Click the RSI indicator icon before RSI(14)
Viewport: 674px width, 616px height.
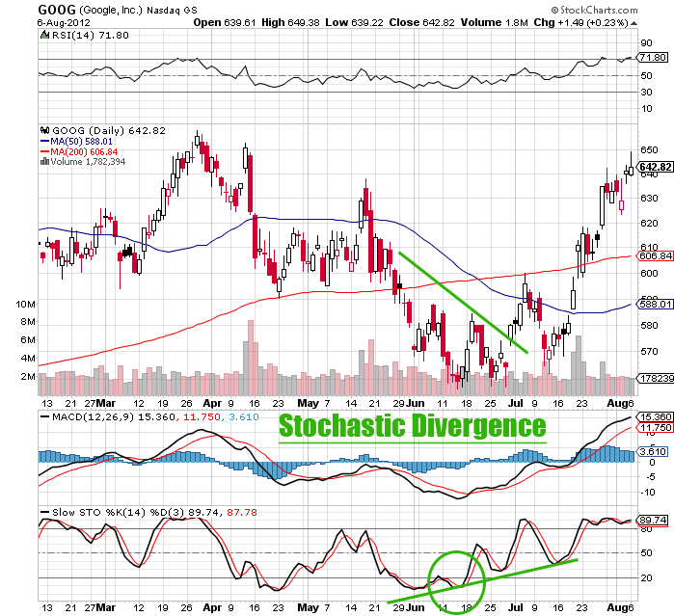click(44, 36)
